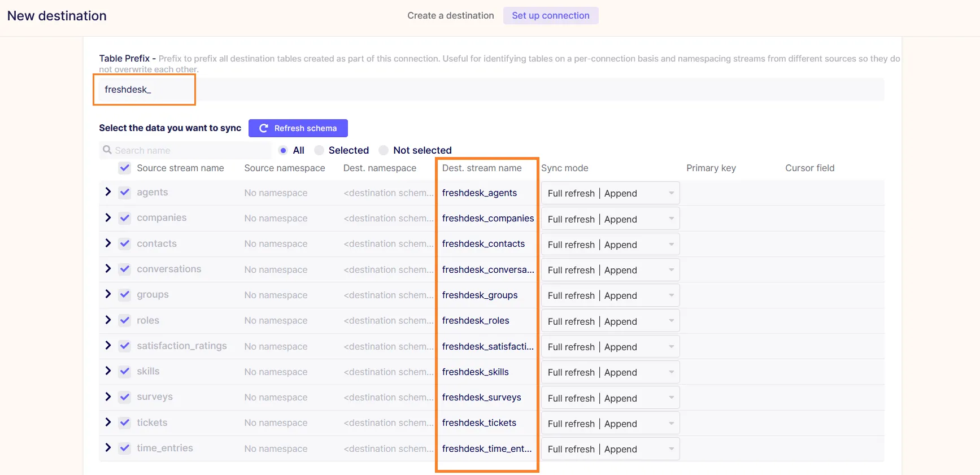Screen dimensions: 980x475
Task: Click the Source stream name column header
Action: click(x=180, y=168)
